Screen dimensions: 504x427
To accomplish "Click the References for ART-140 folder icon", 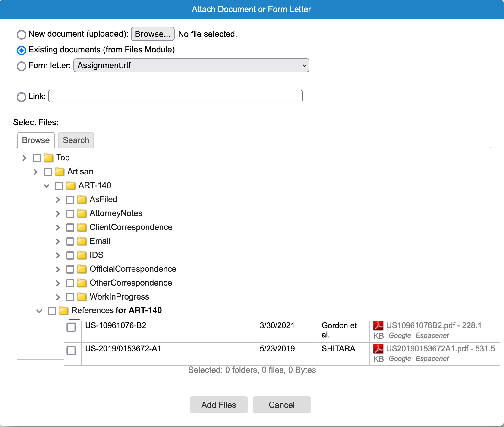I will point(63,310).
